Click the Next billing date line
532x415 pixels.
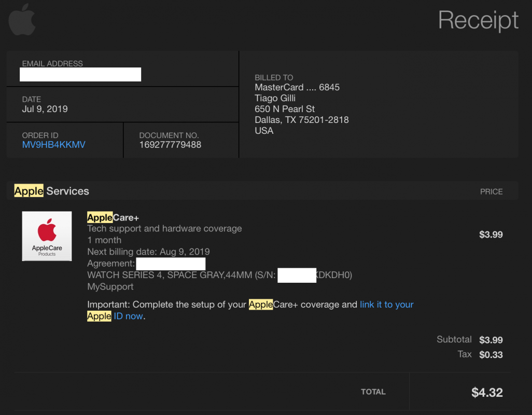click(x=148, y=252)
